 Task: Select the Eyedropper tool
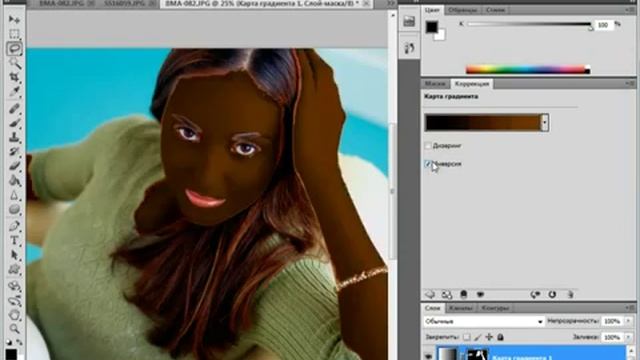[14, 92]
